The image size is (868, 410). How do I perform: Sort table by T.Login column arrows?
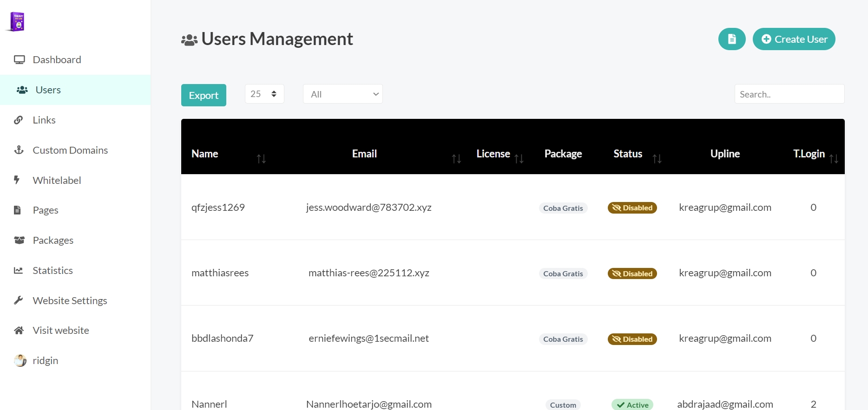(x=834, y=159)
